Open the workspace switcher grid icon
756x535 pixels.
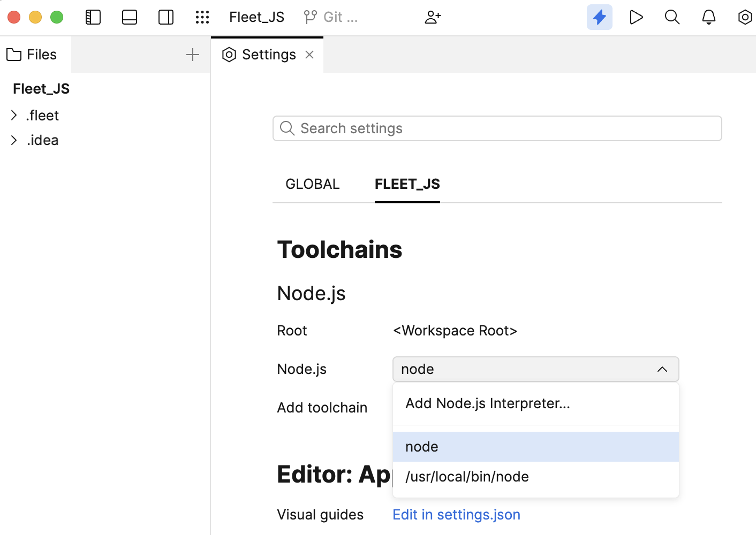(x=202, y=17)
